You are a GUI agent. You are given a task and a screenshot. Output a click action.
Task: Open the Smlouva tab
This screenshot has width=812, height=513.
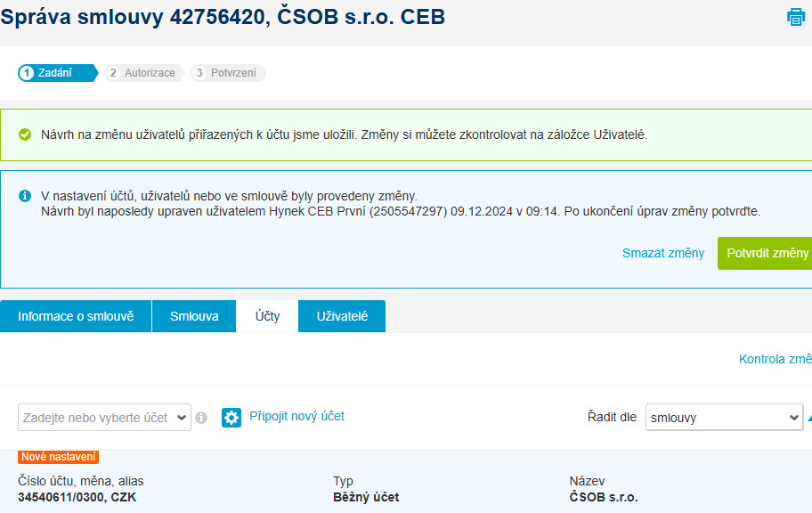pyautogui.click(x=194, y=316)
